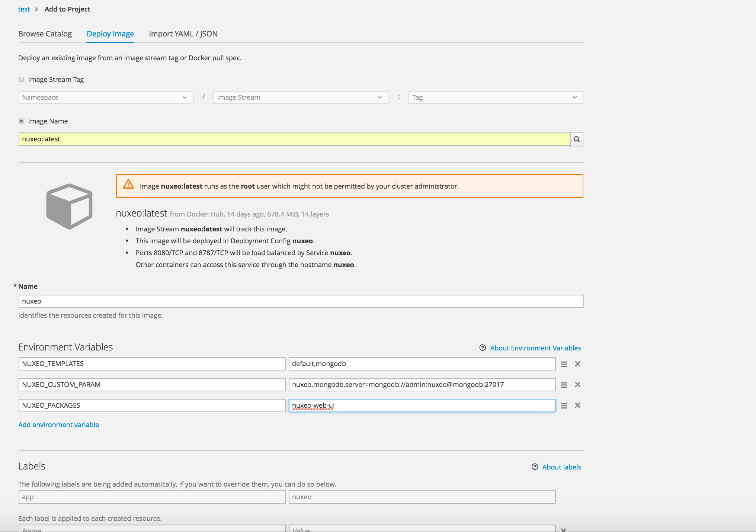Click the image cube placeholder icon
Screen dimensions: 756x532
click(x=69, y=206)
